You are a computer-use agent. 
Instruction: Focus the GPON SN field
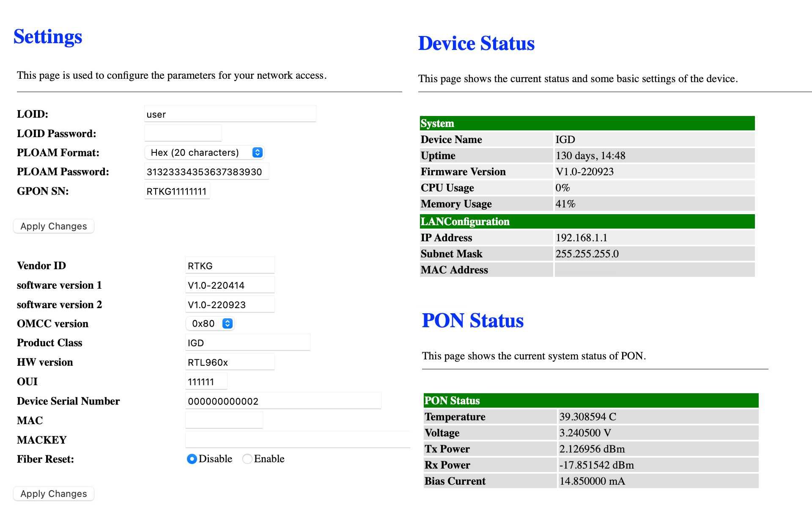177,191
